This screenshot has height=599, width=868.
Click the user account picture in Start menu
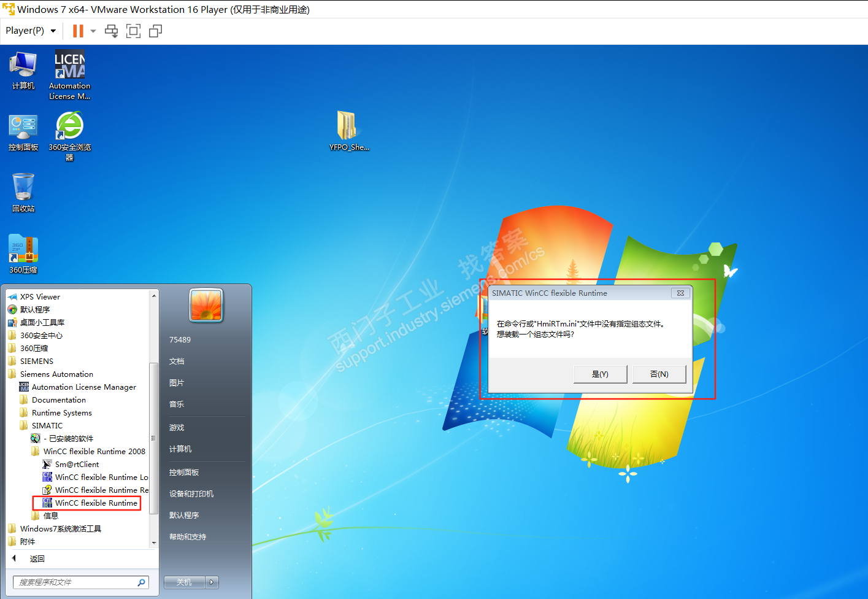[x=206, y=305]
